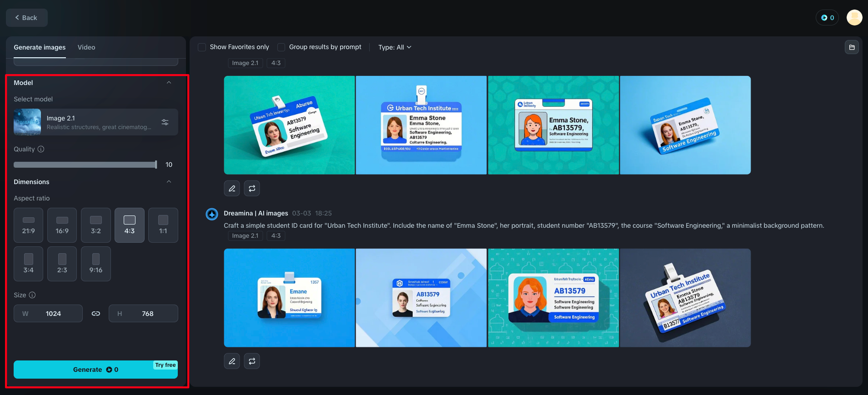Open top-row Urban Tech Institute card image
The image size is (868, 395).
click(421, 125)
